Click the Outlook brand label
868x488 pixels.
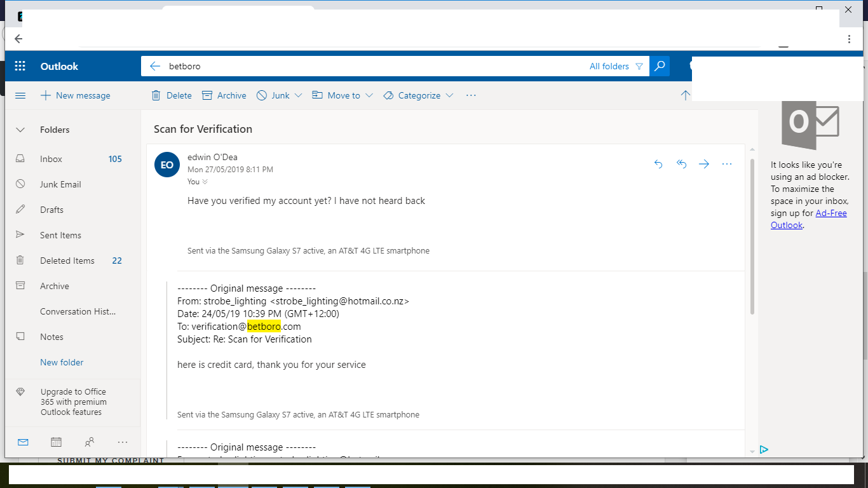click(x=59, y=66)
